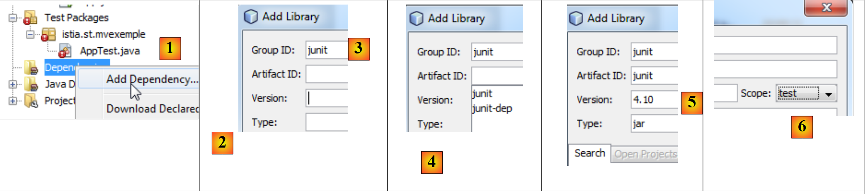
Task: Expand the Project Files node
Action: click(x=13, y=101)
